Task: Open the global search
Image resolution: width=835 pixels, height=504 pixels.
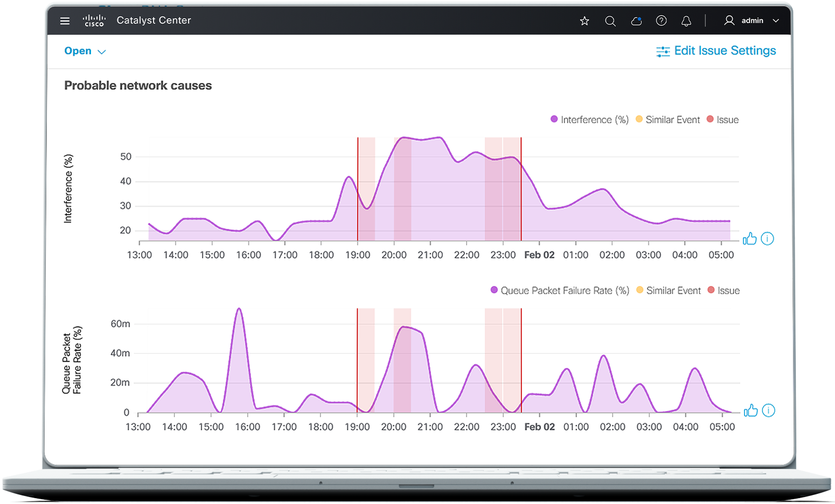Action: (610, 20)
